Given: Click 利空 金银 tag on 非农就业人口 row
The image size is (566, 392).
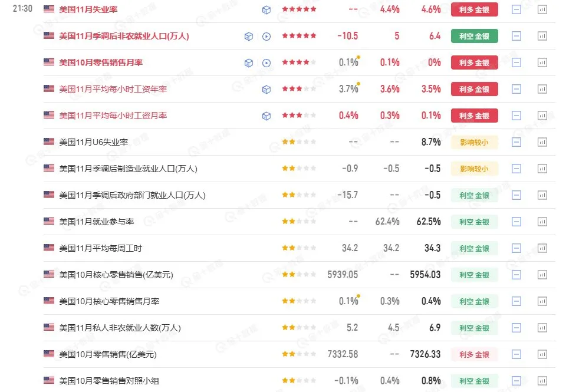Looking at the screenshot, I should point(474,37).
